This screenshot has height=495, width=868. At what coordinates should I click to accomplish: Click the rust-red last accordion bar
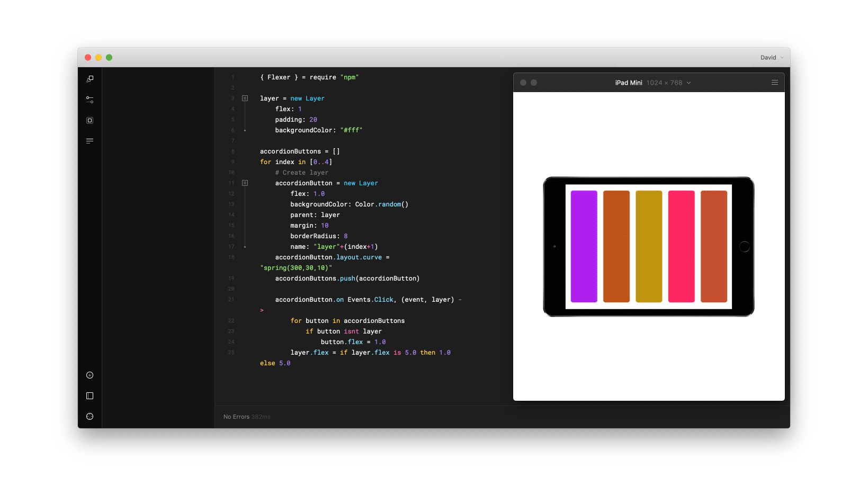coord(714,247)
